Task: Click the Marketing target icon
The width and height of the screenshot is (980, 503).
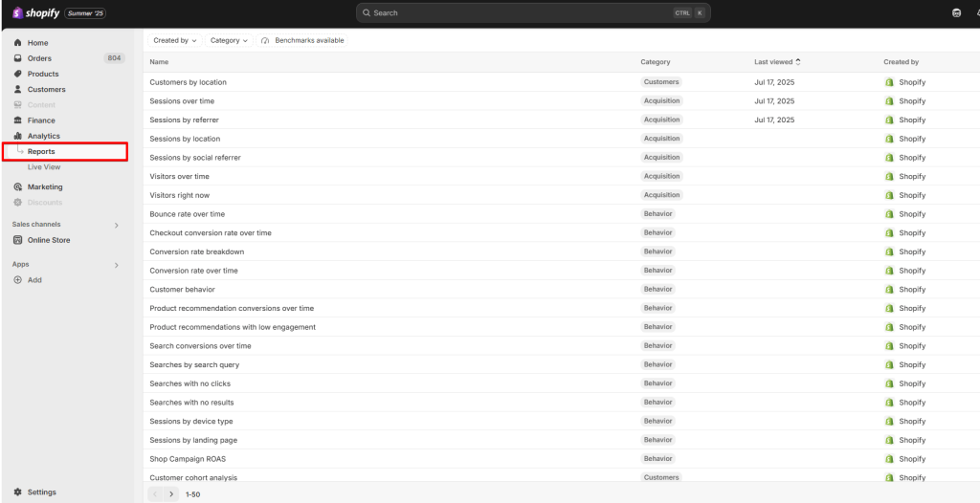Action: coord(17,186)
